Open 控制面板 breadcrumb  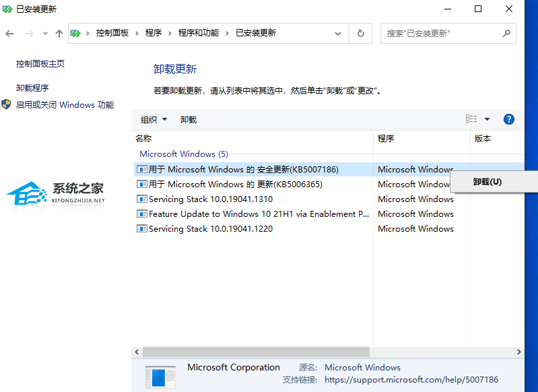pyautogui.click(x=112, y=33)
